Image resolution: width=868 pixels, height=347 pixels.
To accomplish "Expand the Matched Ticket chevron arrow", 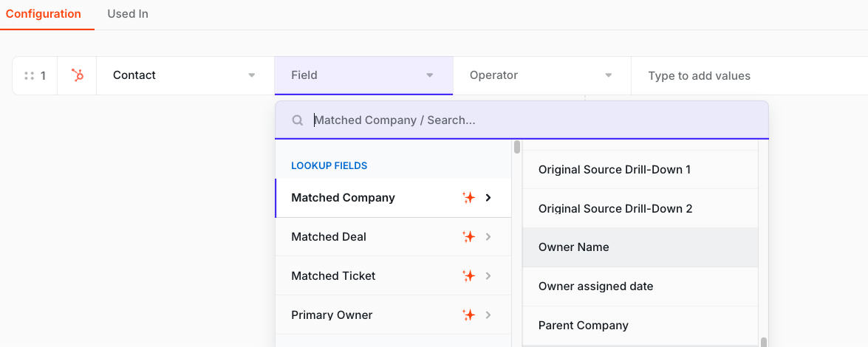I will pyautogui.click(x=488, y=275).
